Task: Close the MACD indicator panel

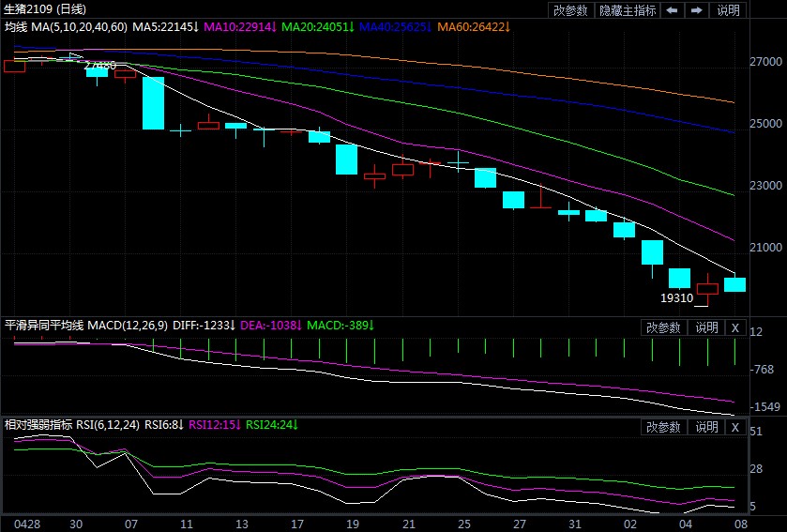Action: point(735,327)
